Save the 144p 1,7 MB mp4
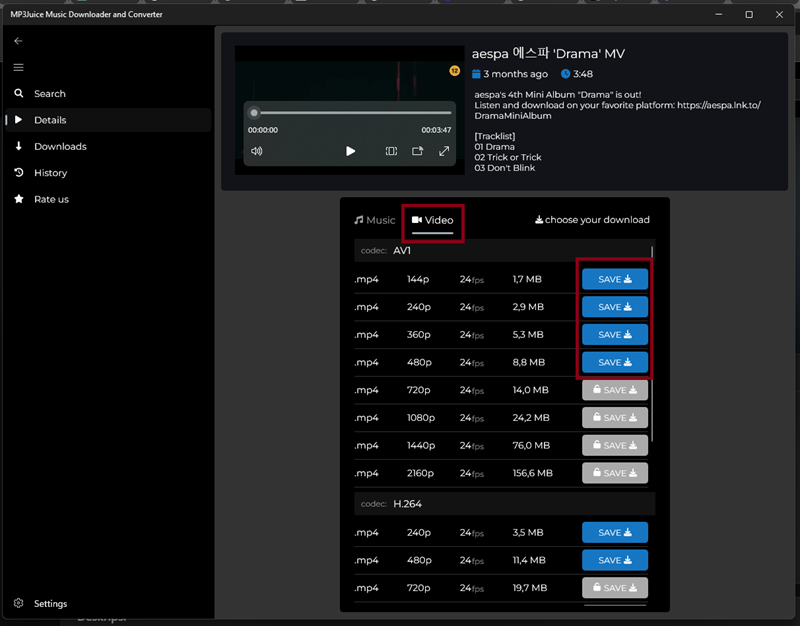 (x=615, y=279)
